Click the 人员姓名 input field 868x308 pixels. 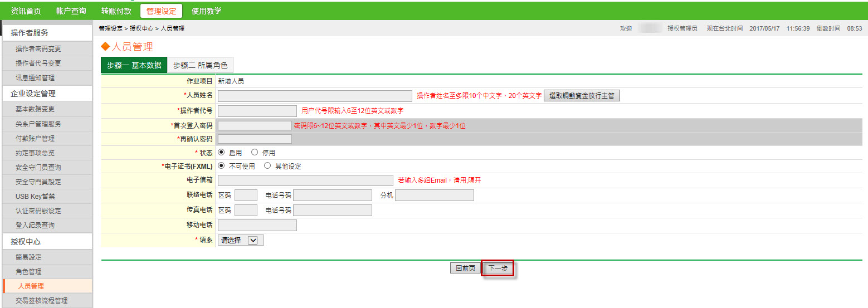click(x=315, y=96)
